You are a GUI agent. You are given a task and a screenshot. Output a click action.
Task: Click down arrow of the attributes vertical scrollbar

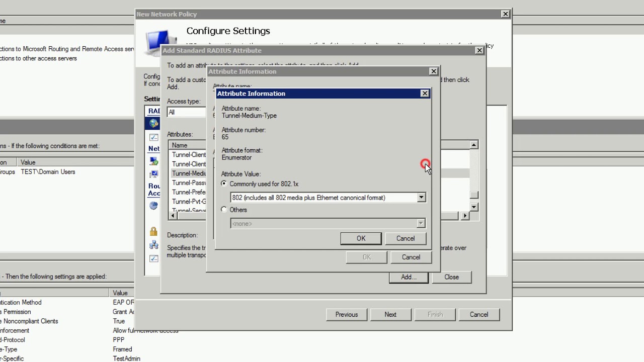tap(474, 207)
